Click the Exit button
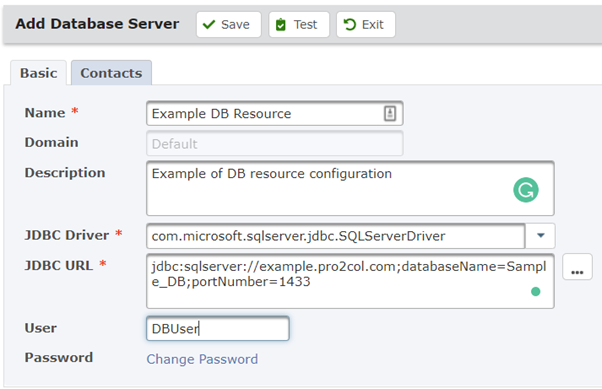The width and height of the screenshot is (602, 389). [x=366, y=25]
